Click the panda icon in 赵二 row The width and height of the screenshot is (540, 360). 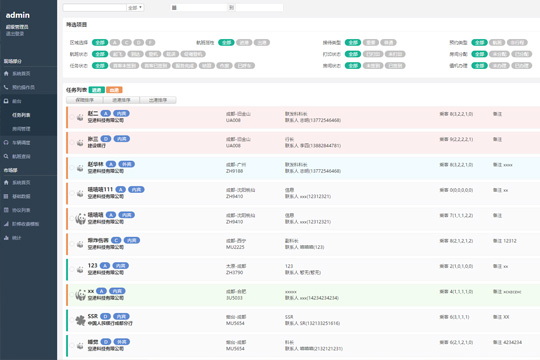coord(80,117)
